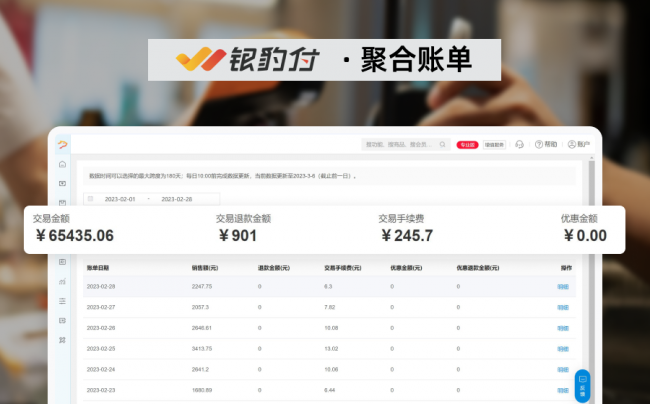Image resolution: width=650 pixels, height=404 pixels.
Task: Click the headset customer service icon
Action: (x=519, y=144)
